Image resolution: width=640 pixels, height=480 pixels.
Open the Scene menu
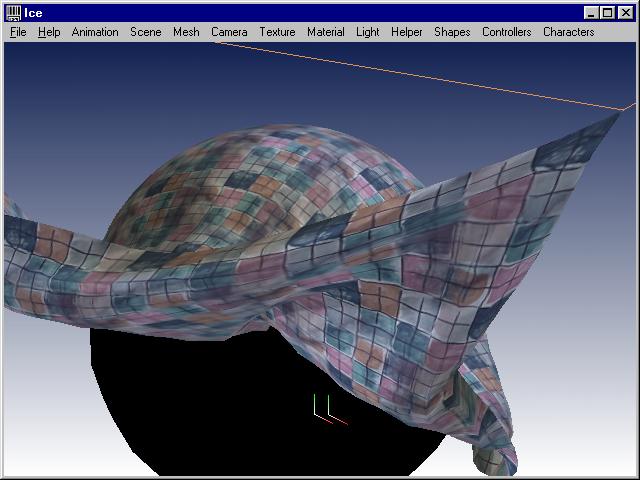[x=146, y=32]
